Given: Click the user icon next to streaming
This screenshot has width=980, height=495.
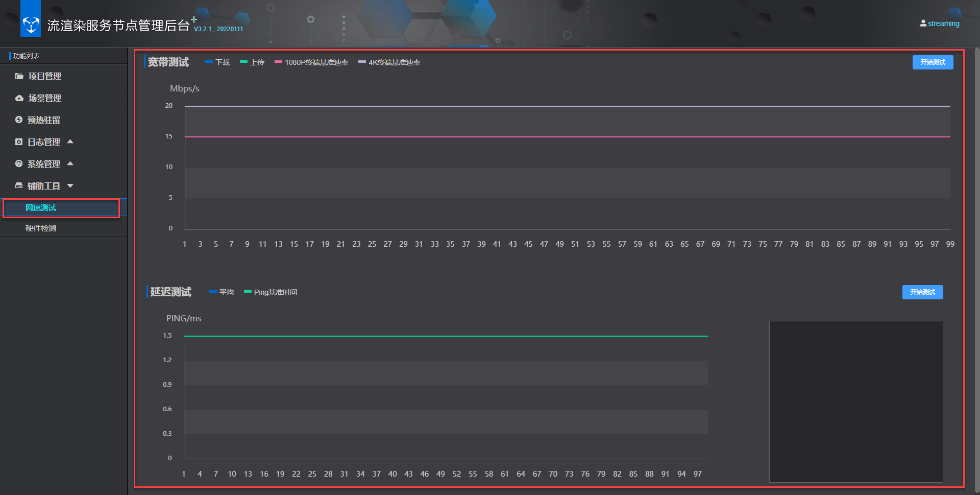Looking at the screenshot, I should [x=923, y=23].
